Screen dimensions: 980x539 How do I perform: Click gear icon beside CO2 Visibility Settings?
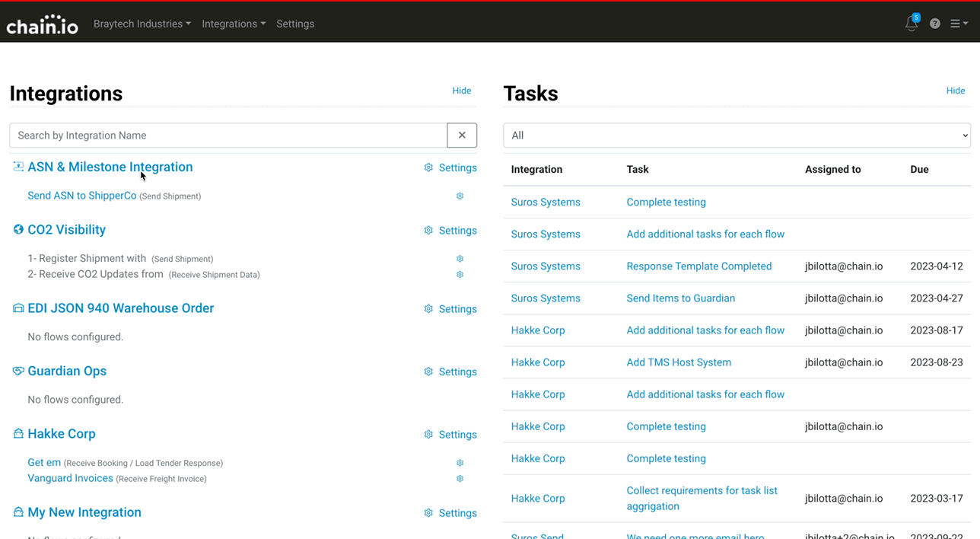[x=428, y=231]
